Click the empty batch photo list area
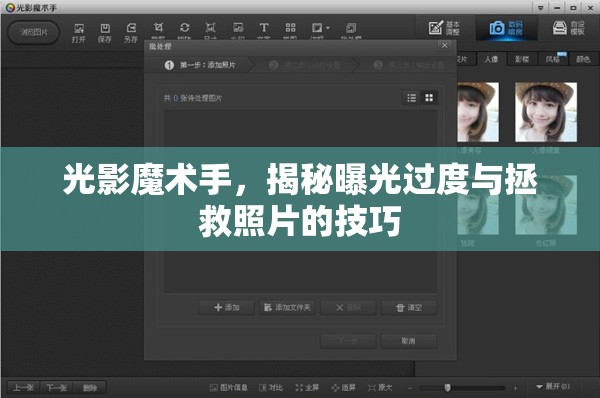600x398 pixels. click(x=300, y=201)
